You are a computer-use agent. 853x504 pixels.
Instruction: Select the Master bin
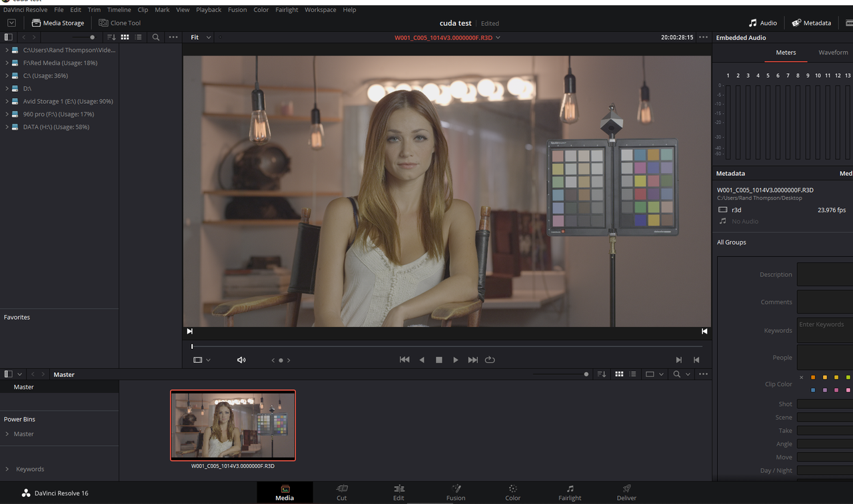tap(24, 387)
